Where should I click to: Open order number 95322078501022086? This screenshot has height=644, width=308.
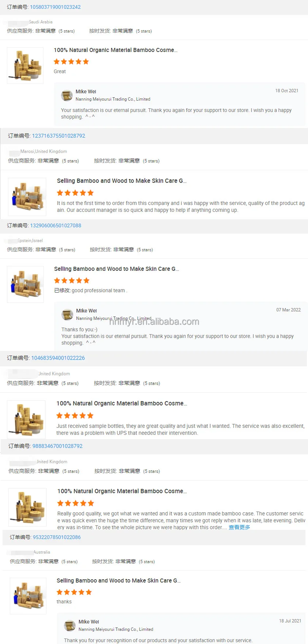[57, 537]
